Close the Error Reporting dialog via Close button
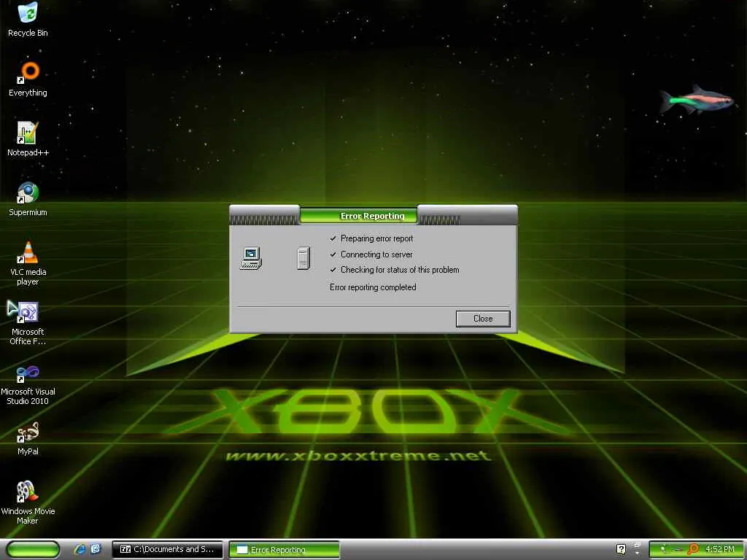747x560 pixels. 483,319
